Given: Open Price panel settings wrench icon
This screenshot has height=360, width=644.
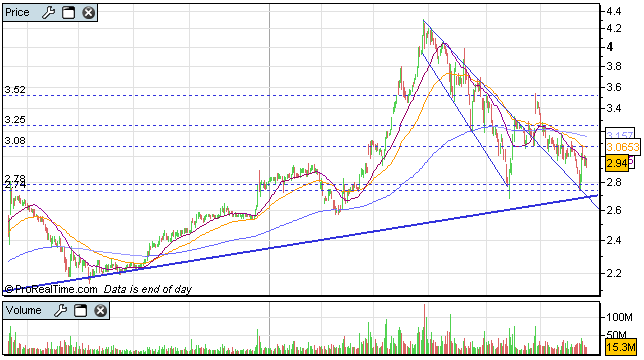Looking at the screenshot, I should [x=48, y=13].
